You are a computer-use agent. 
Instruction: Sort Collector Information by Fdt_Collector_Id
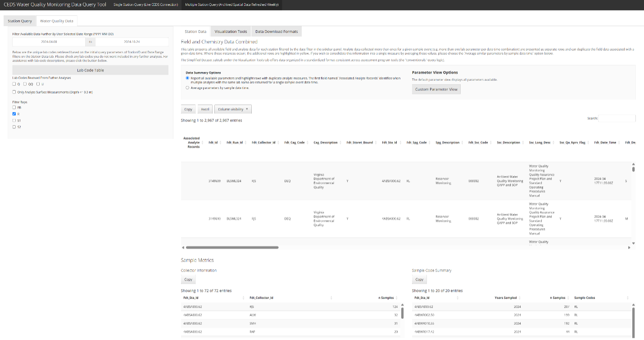(x=262, y=298)
